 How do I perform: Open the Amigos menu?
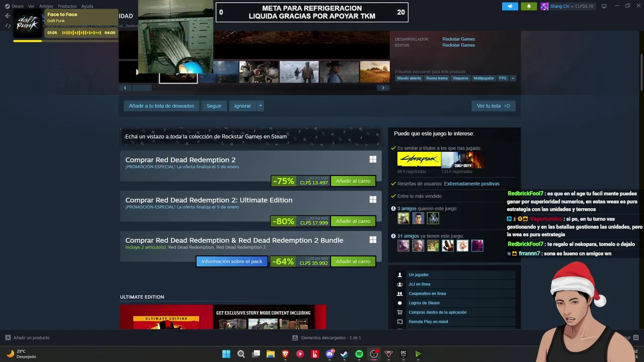pos(46,6)
